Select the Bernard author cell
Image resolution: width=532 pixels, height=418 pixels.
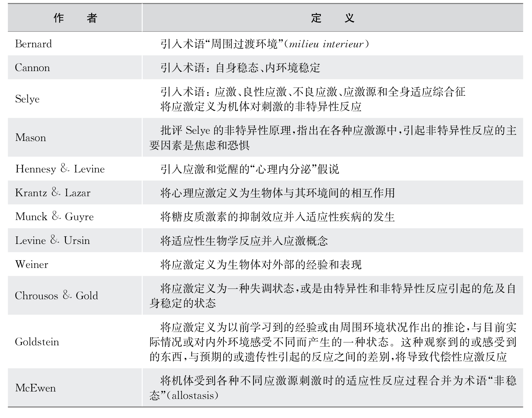33,44
